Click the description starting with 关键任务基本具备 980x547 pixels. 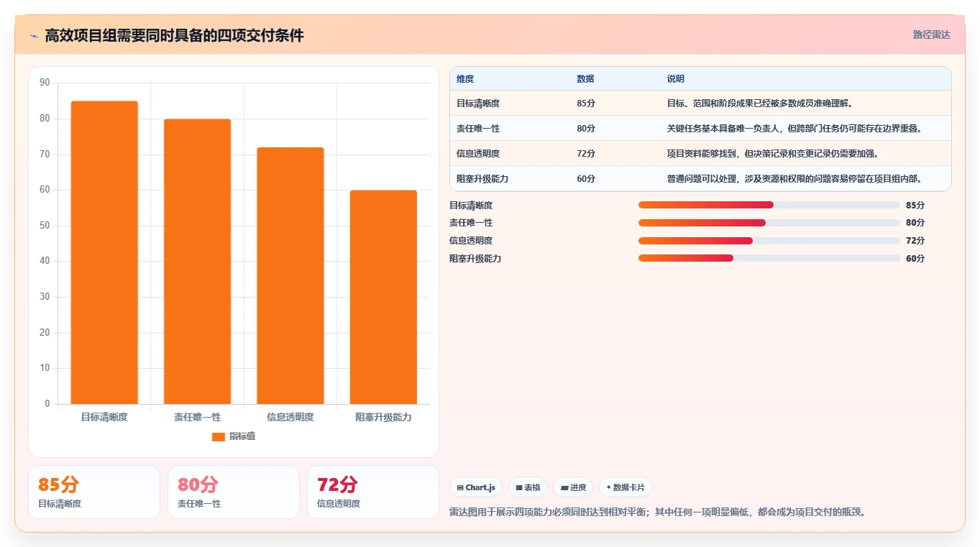[794, 129]
